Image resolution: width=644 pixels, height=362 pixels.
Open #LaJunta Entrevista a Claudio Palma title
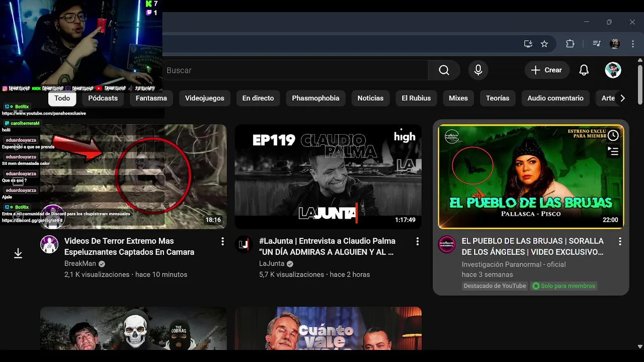point(327,246)
